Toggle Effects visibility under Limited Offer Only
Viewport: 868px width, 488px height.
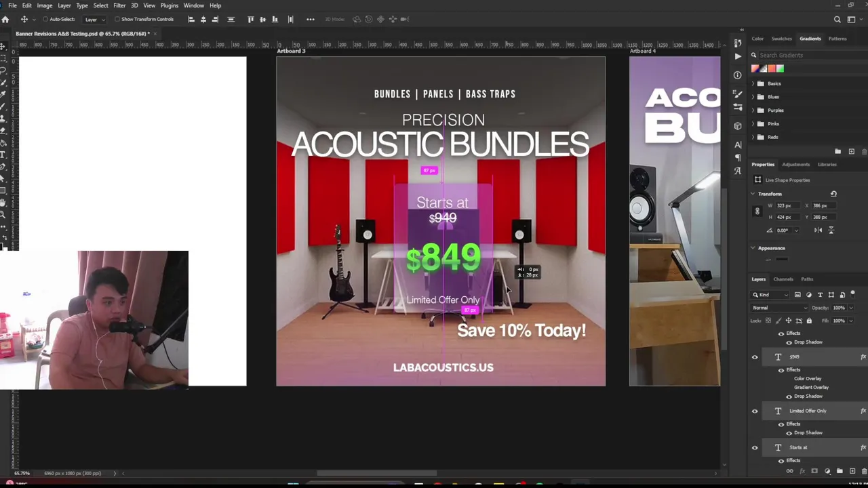coord(781,424)
